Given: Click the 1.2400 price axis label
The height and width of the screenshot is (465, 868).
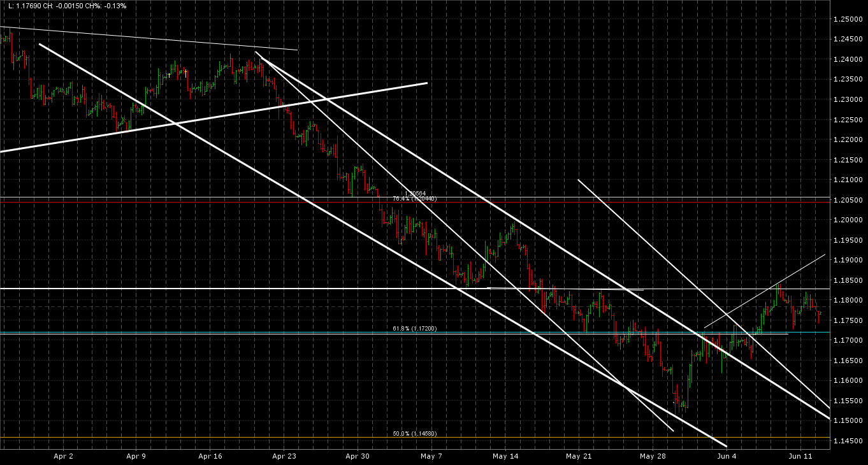Looking at the screenshot, I should 849,60.
